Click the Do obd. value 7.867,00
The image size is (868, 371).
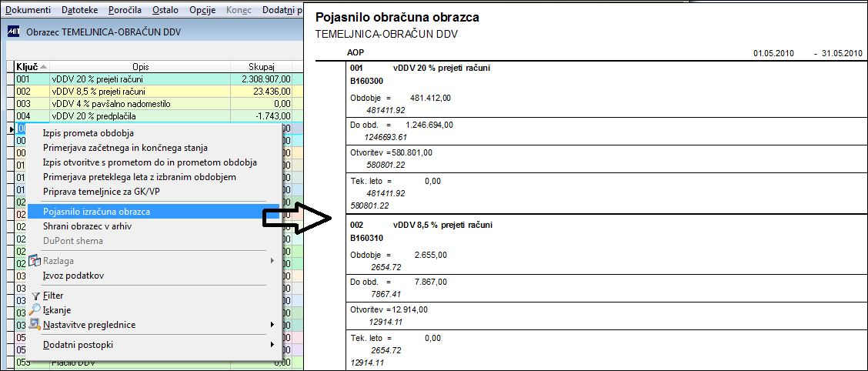(x=431, y=282)
